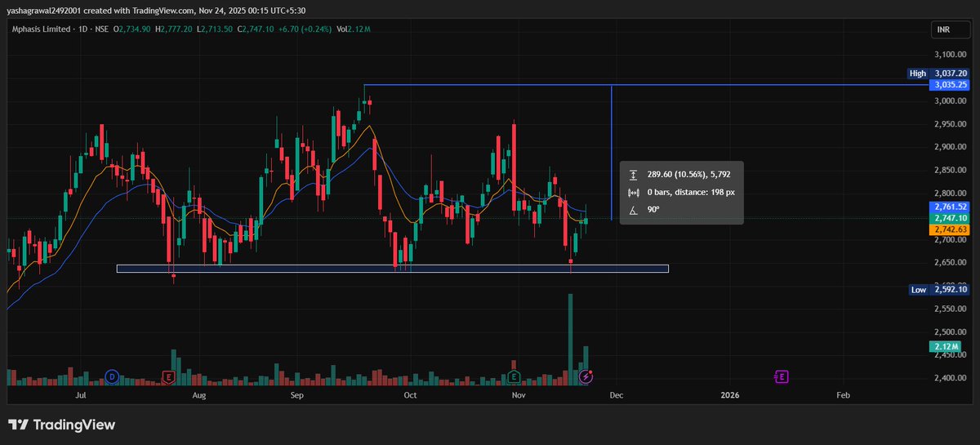The image size is (980, 445).
Task: Click the Dec label on time axis
Action: point(617,394)
